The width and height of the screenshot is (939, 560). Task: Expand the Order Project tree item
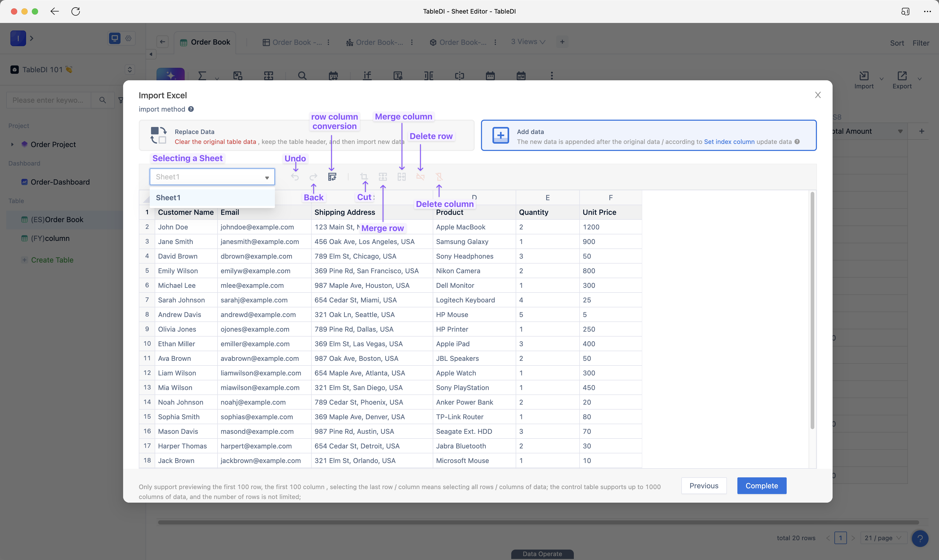(12, 144)
